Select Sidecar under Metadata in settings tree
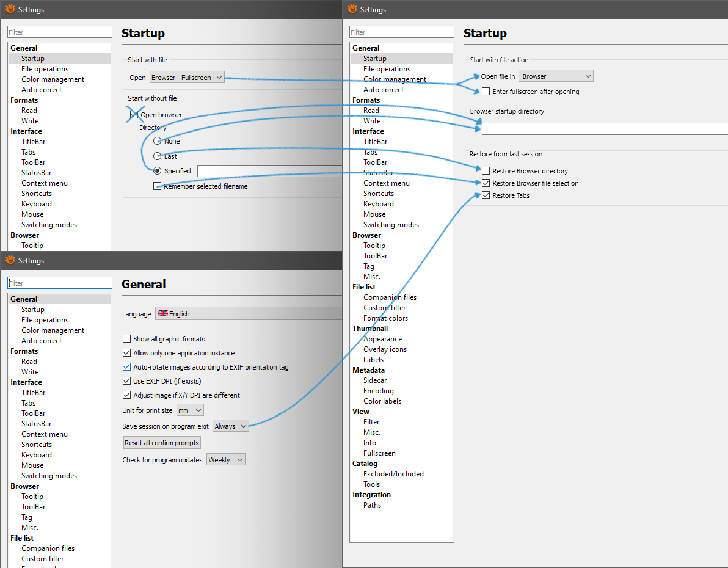The width and height of the screenshot is (728, 568). [375, 380]
